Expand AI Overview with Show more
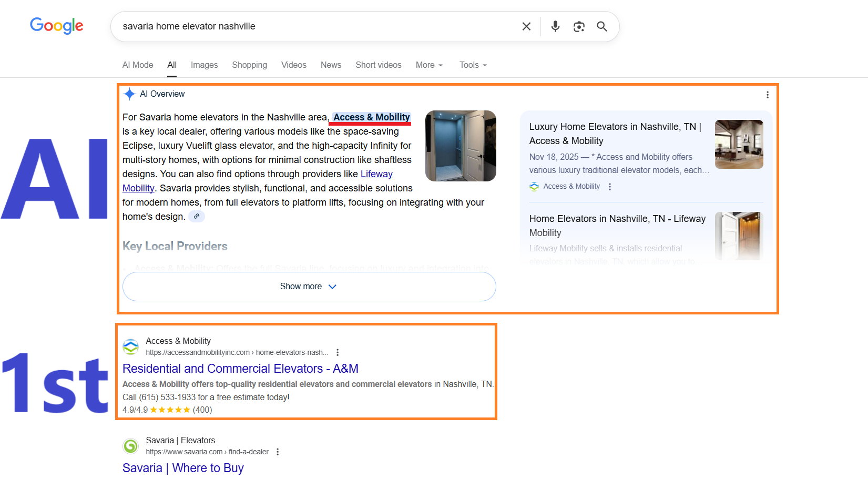The width and height of the screenshot is (868, 479). (x=309, y=287)
